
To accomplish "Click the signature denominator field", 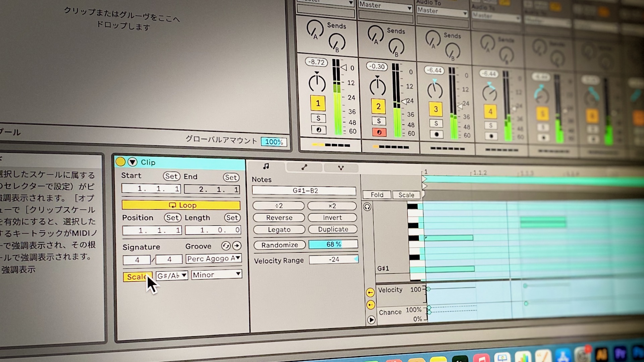I will tap(169, 259).
